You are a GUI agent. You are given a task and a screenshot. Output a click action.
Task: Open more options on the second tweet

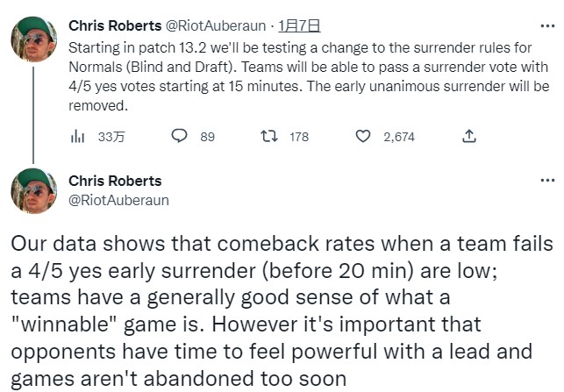click(x=547, y=181)
